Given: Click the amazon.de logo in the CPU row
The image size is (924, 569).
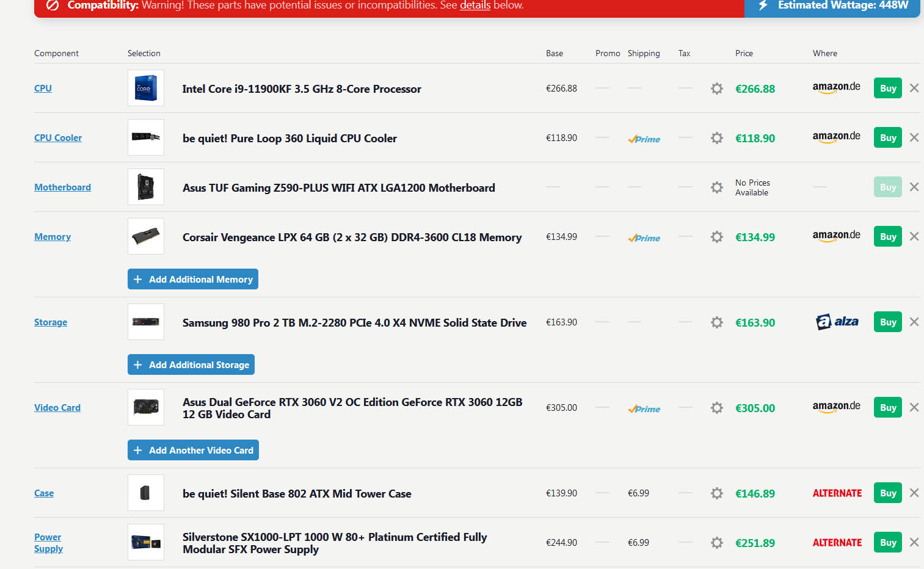Looking at the screenshot, I should 836,88.
